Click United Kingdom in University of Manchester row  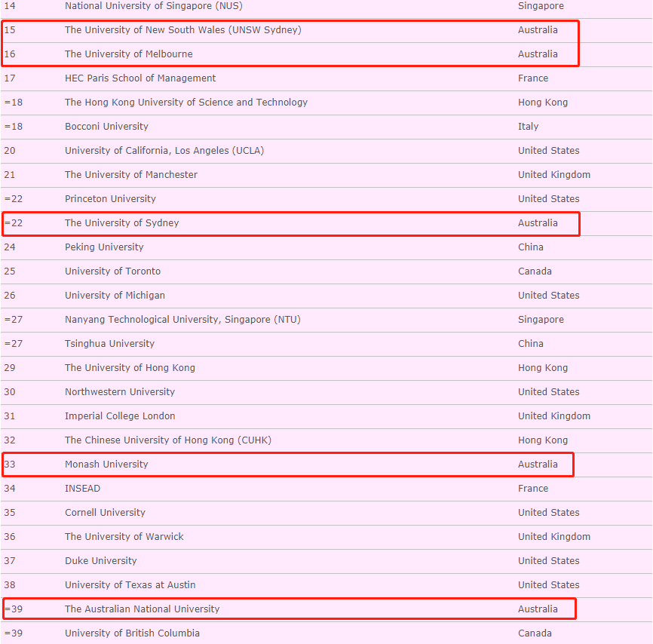[554, 175]
